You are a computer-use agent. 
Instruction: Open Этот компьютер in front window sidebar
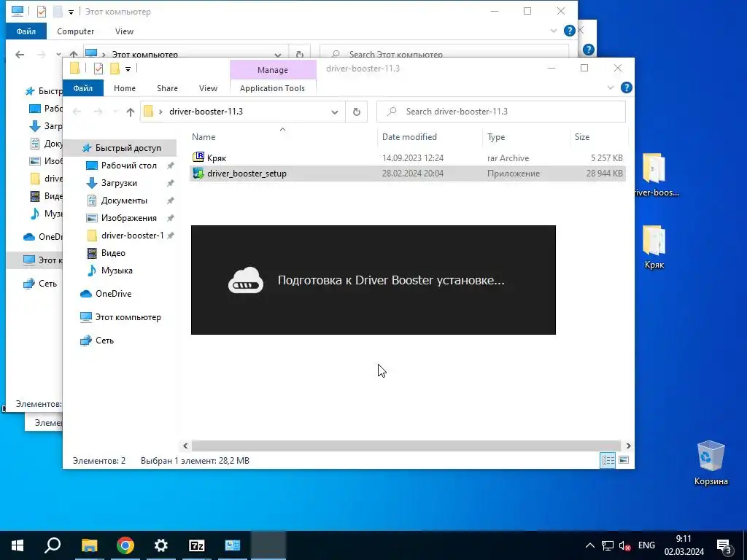click(128, 317)
